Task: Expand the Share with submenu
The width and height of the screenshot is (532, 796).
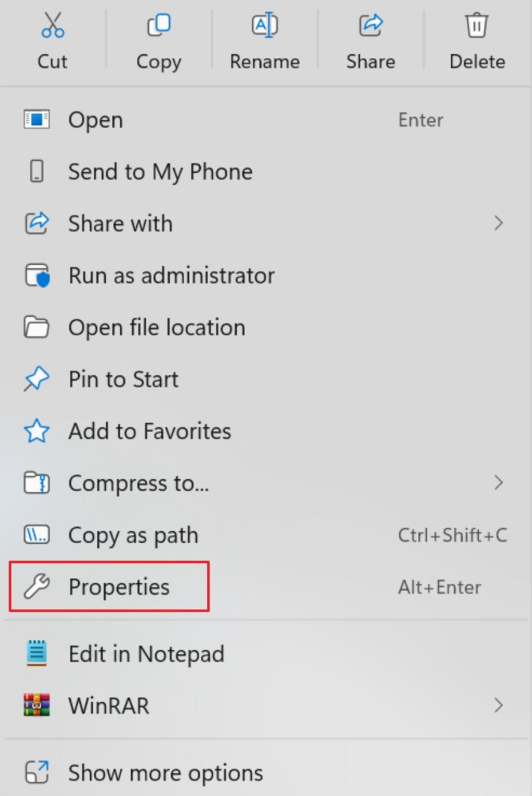Action: click(499, 223)
